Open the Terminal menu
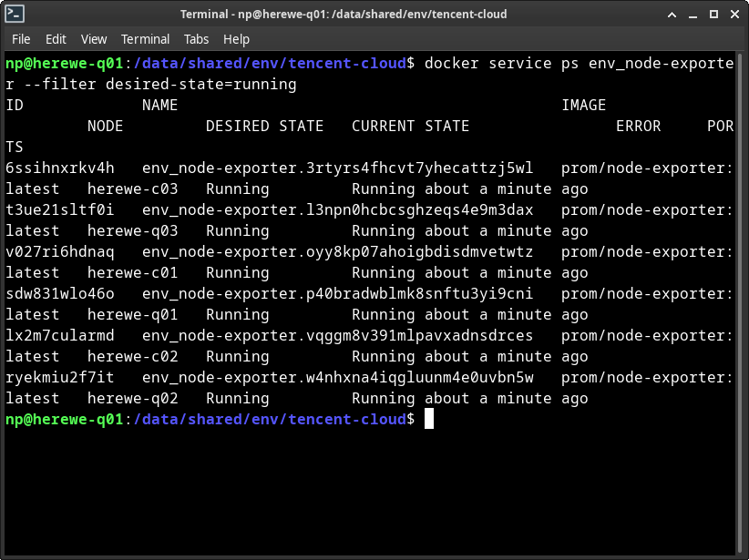The height and width of the screenshot is (560, 749). click(145, 39)
